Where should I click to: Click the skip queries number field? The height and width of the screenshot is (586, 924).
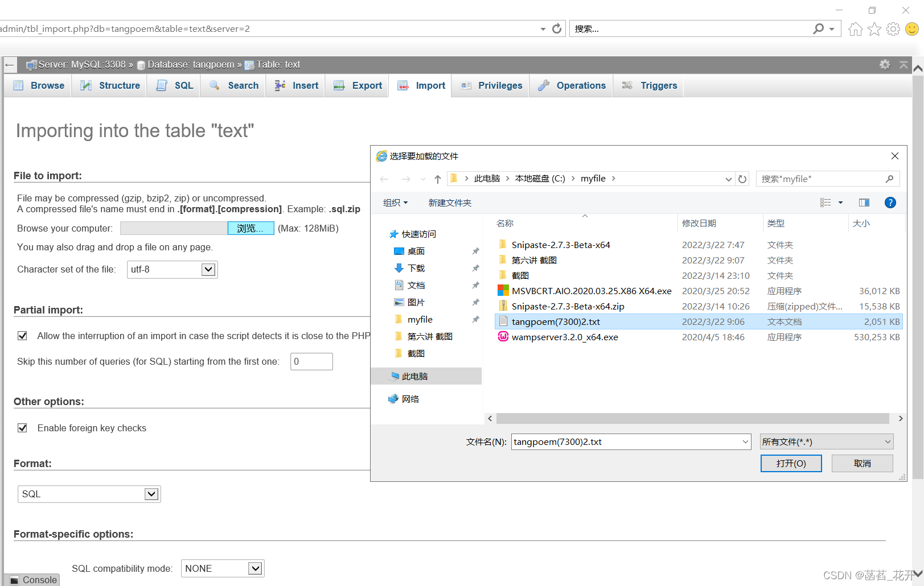(x=311, y=362)
